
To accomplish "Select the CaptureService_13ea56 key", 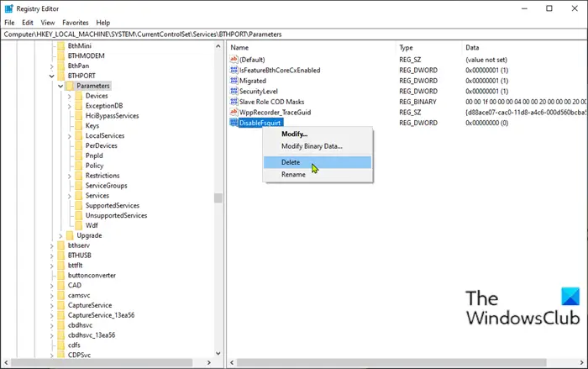I will tap(101, 315).
